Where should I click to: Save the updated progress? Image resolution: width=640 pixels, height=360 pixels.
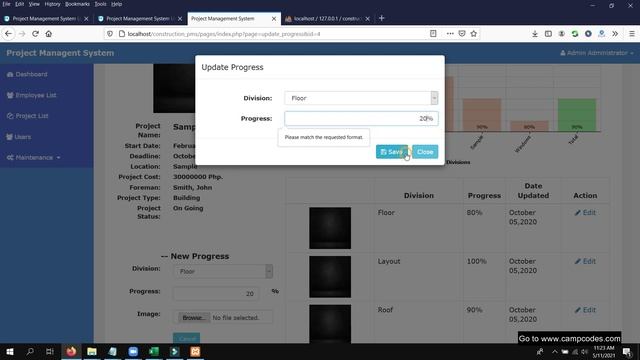coord(391,152)
